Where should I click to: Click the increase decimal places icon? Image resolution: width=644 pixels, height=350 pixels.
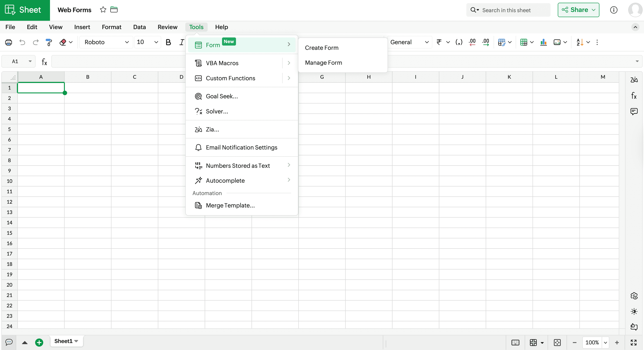click(x=485, y=42)
